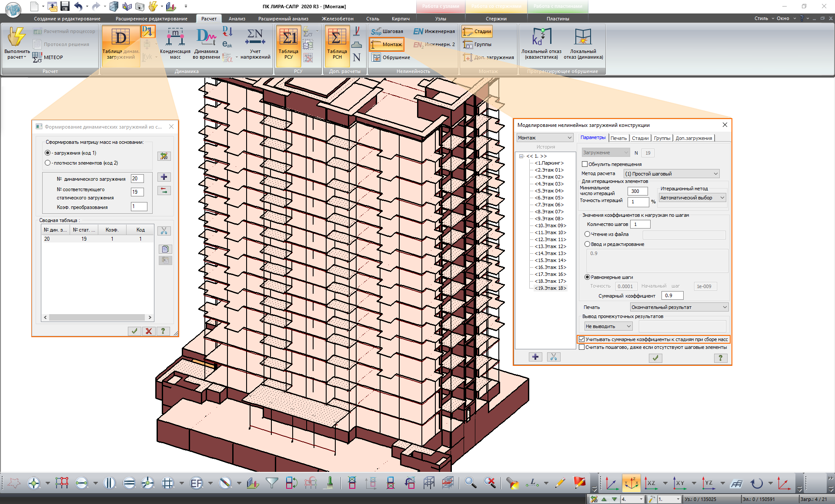
Task: Click green checkmark confirm in left dialog
Action: (134, 331)
